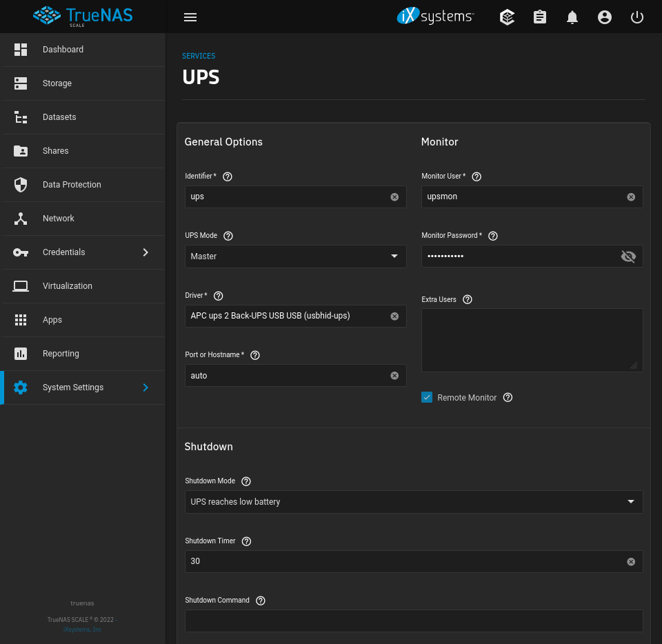662x644 pixels.
Task: Show alerts with the bell icon
Action: click(572, 17)
